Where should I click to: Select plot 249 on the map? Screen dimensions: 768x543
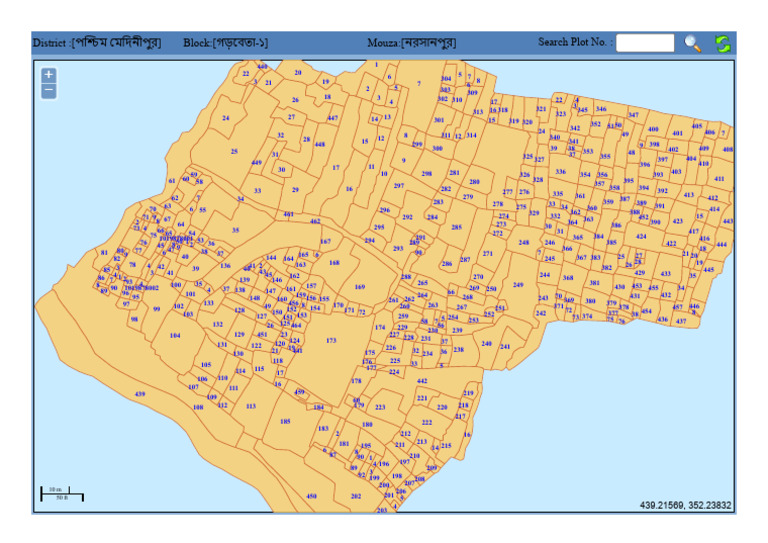click(x=518, y=285)
